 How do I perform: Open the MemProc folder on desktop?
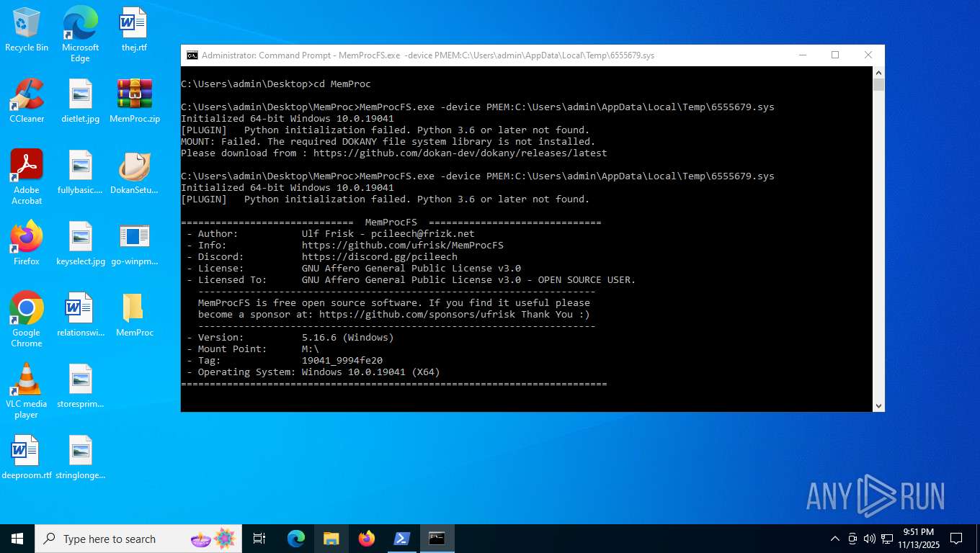[x=135, y=315]
